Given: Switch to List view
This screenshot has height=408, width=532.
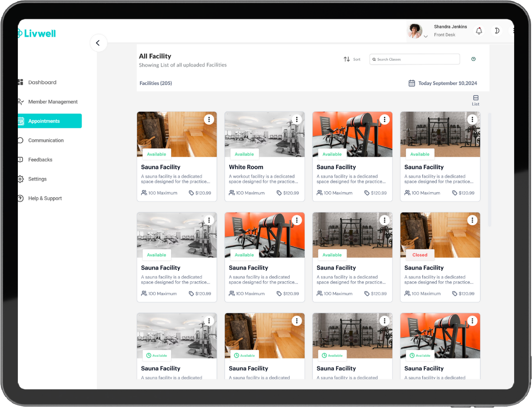Looking at the screenshot, I should tap(476, 100).
